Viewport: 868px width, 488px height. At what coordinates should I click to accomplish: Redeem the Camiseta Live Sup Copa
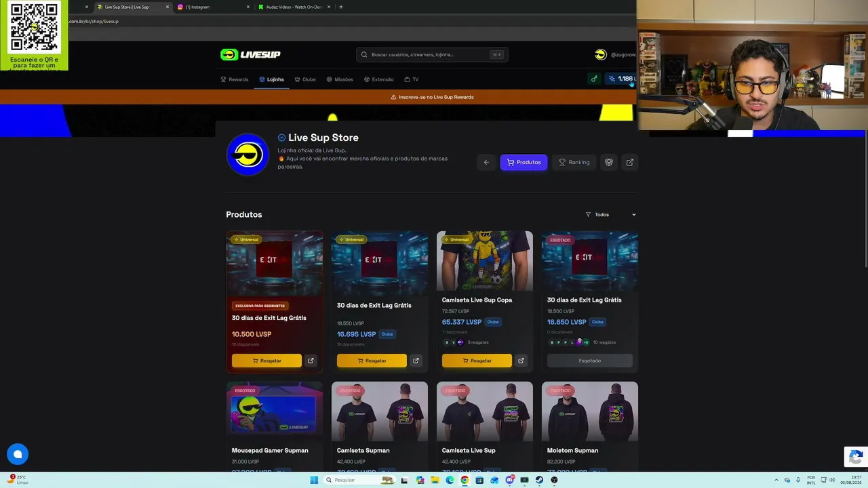point(477,361)
